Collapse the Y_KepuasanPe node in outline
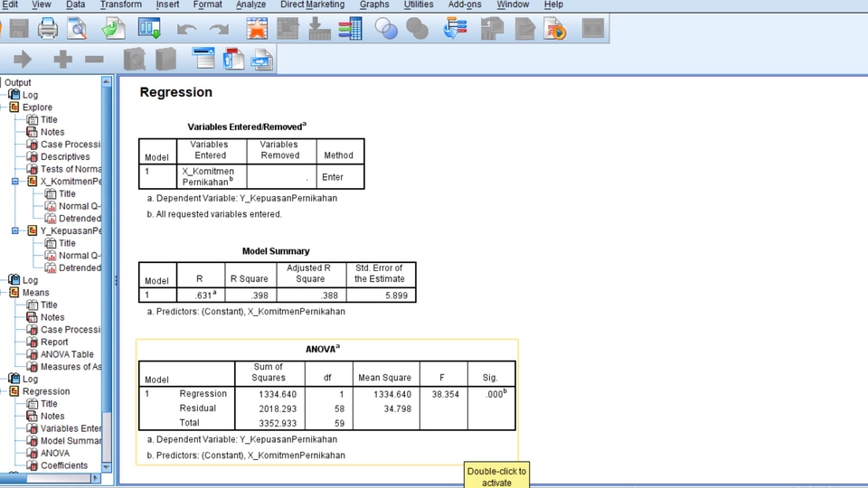Viewport: 868px width, 488px height. (x=15, y=230)
